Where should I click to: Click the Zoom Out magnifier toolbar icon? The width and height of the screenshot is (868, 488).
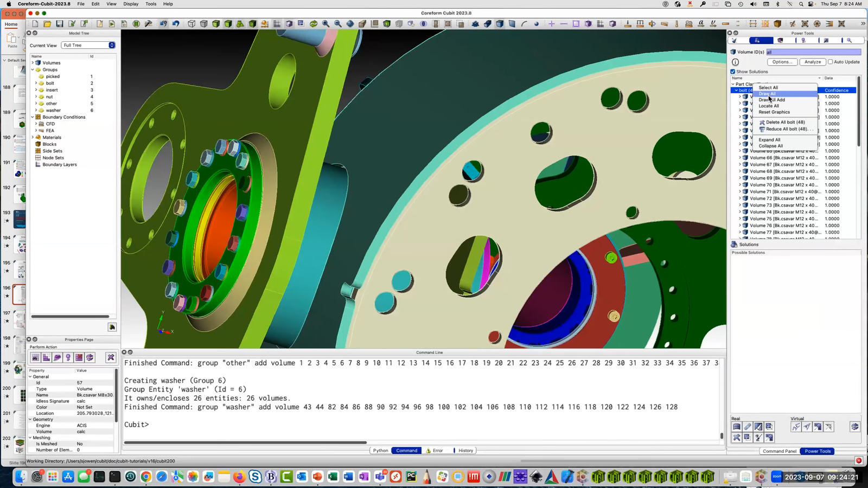(x=337, y=24)
